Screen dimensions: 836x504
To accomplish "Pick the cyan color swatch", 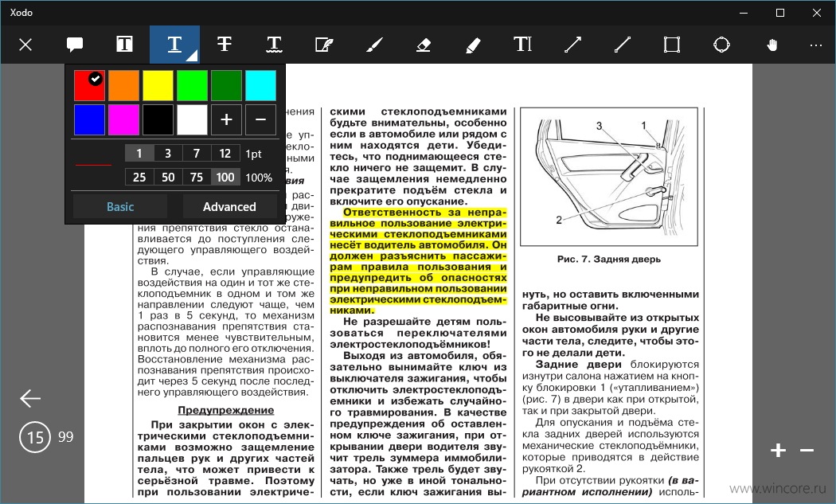I will 260,85.
